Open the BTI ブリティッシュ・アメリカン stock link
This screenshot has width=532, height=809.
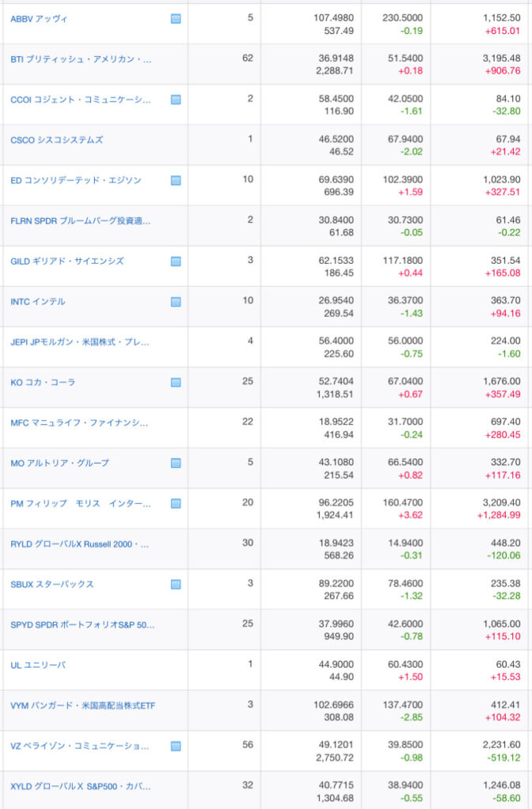(81, 59)
